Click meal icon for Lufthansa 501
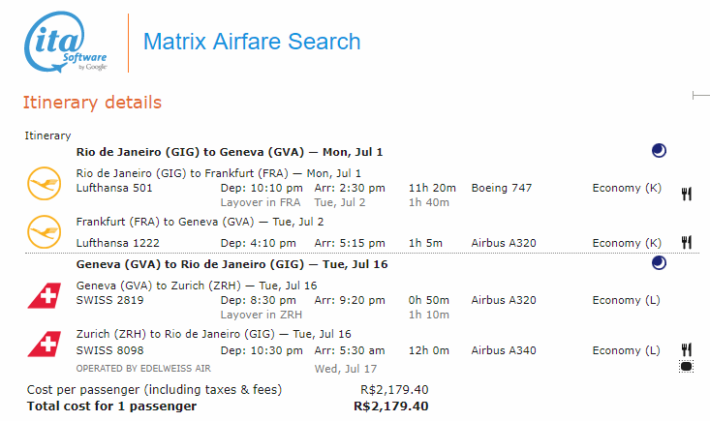The image size is (710, 421). (686, 194)
